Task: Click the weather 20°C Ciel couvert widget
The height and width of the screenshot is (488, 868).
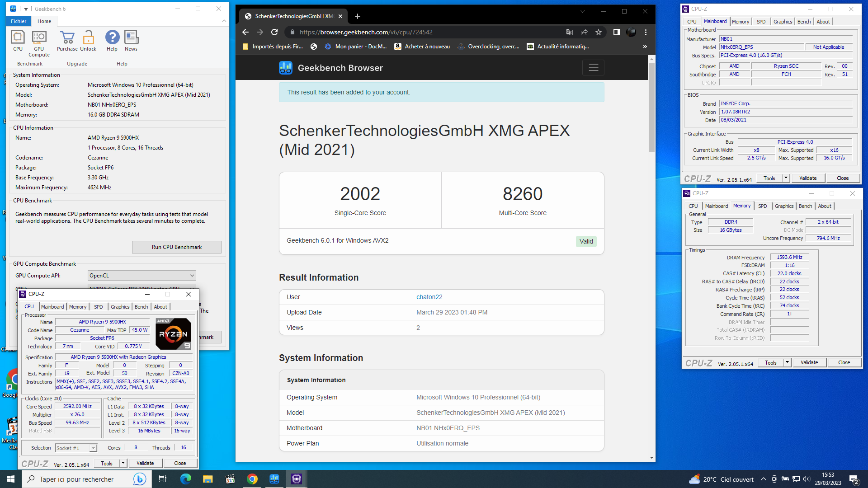Action: pos(721,479)
